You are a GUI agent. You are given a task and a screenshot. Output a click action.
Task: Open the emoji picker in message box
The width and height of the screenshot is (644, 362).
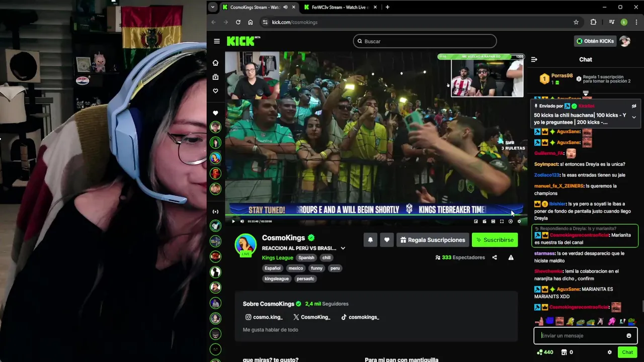coord(628,336)
